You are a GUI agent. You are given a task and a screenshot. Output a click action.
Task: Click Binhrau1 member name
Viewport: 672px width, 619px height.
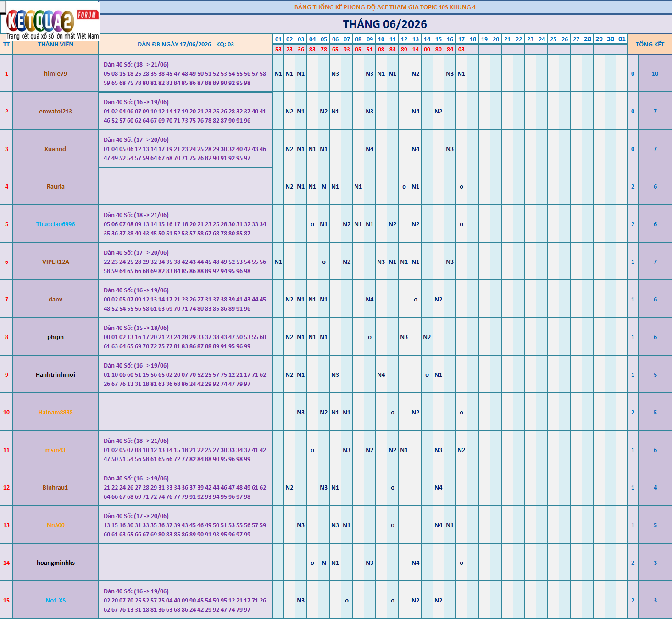tap(56, 487)
